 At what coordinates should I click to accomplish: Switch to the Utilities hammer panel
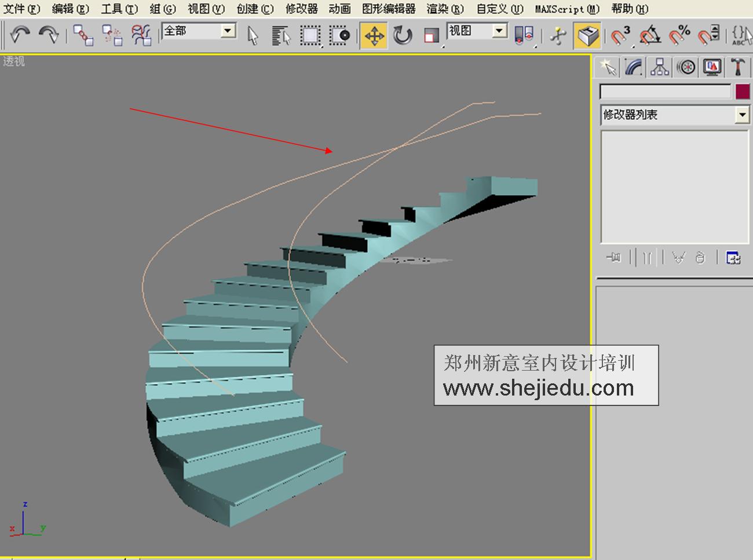click(x=738, y=67)
